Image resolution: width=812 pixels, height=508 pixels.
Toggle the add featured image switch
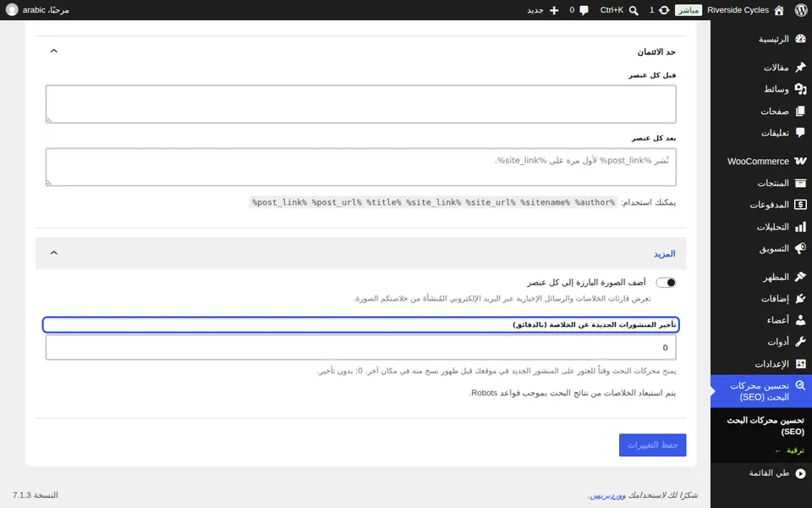click(x=666, y=283)
